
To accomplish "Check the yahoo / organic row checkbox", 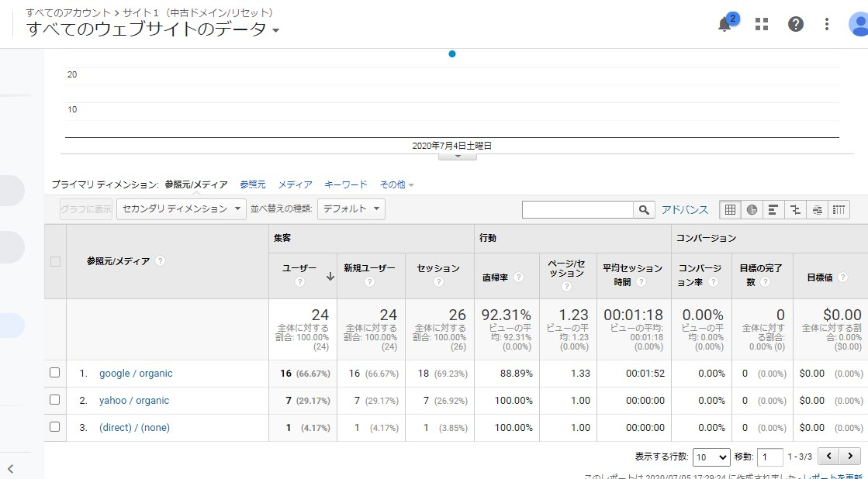I will tap(55, 400).
